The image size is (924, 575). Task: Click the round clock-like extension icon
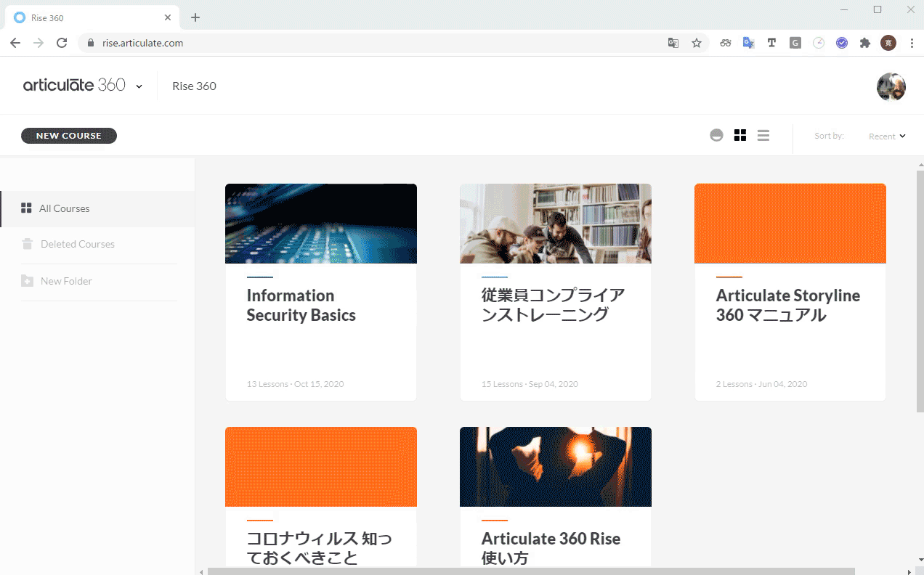pyautogui.click(x=819, y=43)
